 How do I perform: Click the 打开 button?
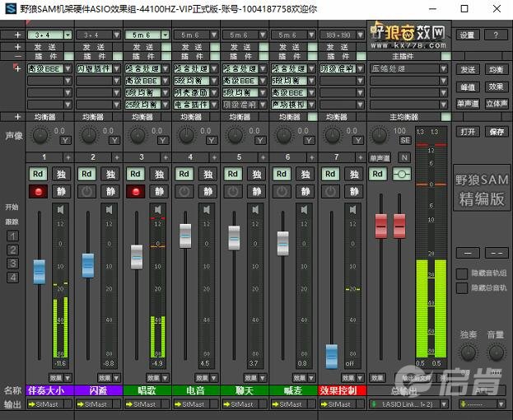(468, 132)
